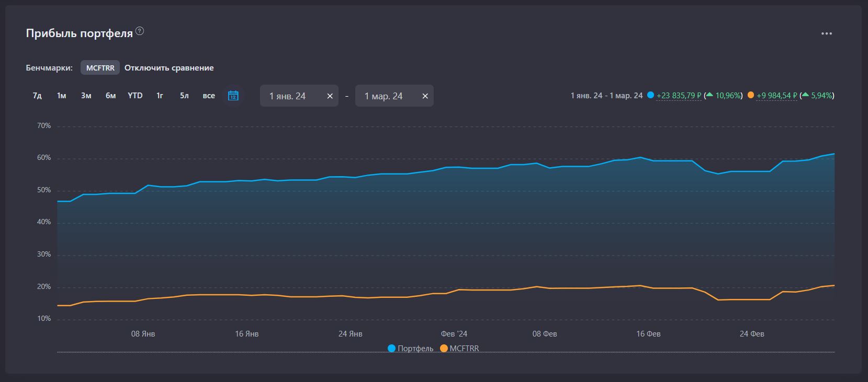Viewport: 868px width, 382px height.
Task: Click the 30% y-axis label
Action: (44, 254)
